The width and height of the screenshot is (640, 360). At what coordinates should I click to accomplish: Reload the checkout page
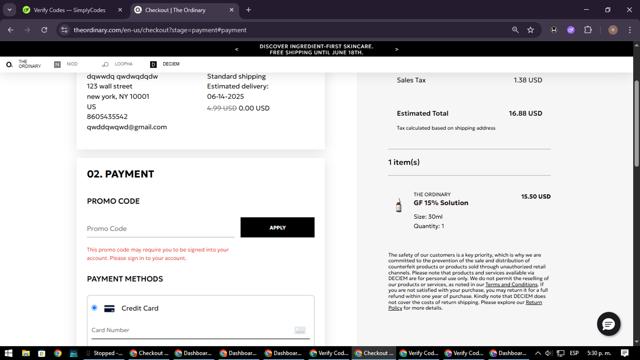click(x=44, y=30)
